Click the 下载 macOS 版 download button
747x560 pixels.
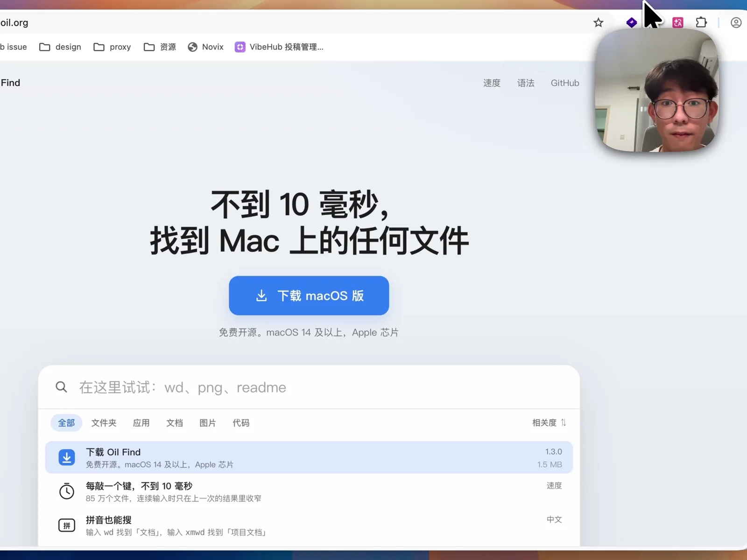point(309,295)
